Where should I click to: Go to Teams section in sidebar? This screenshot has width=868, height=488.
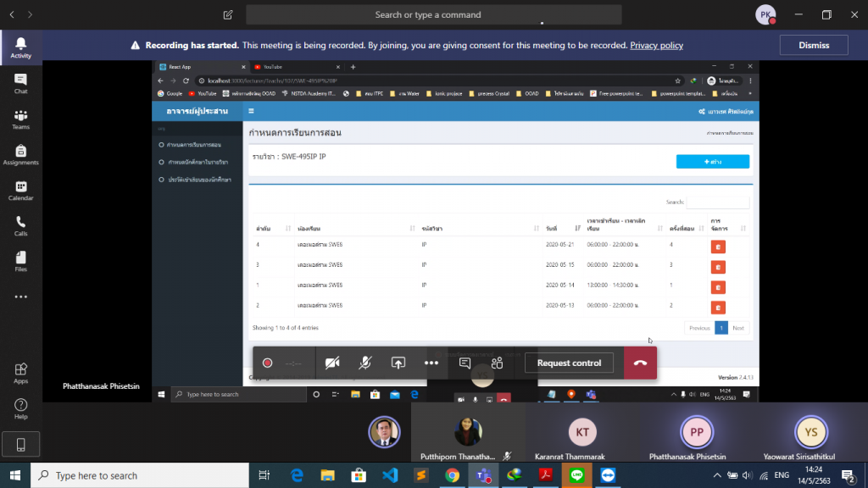tap(20, 119)
